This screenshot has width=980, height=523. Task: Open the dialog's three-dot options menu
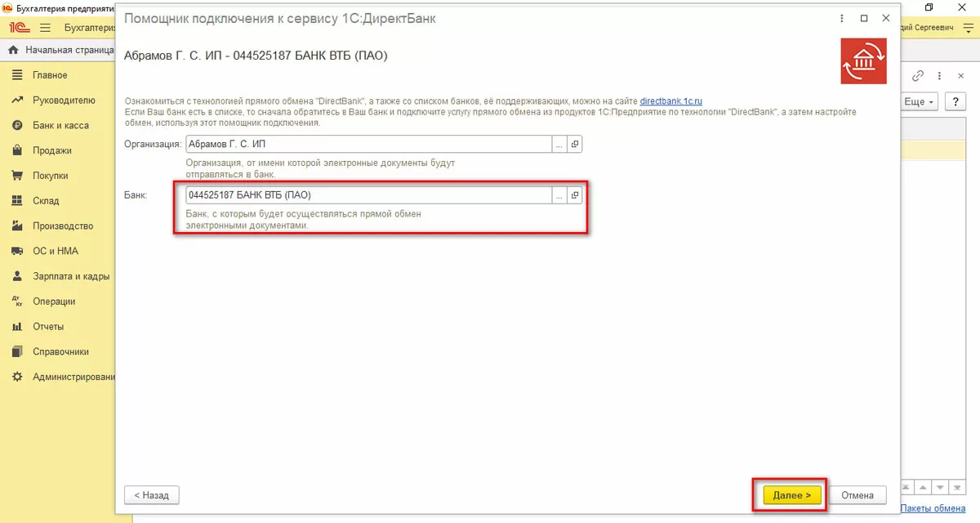[843, 18]
